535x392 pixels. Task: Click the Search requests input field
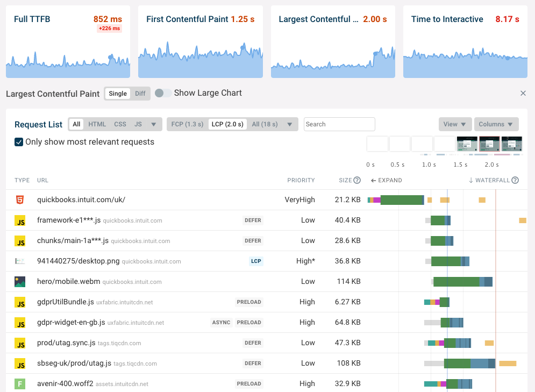pyautogui.click(x=339, y=124)
